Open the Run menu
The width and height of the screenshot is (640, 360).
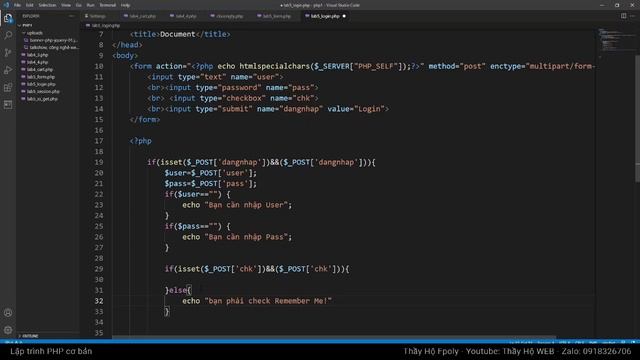pos(91,5)
